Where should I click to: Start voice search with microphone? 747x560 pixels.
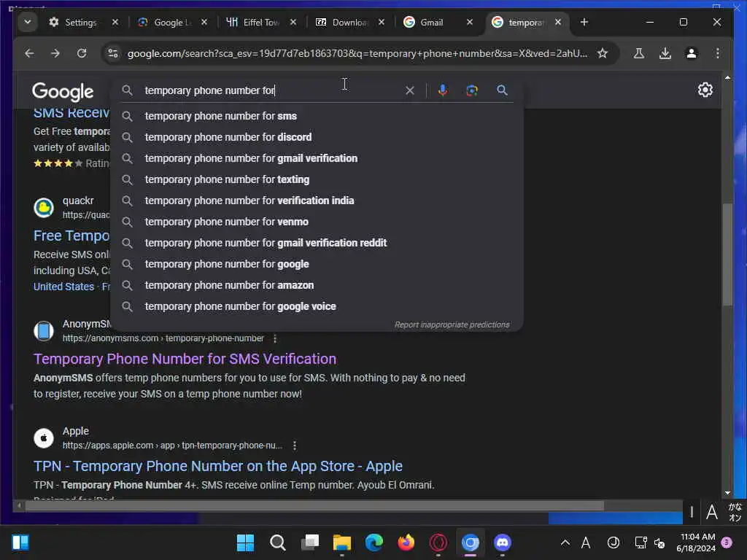(x=443, y=90)
